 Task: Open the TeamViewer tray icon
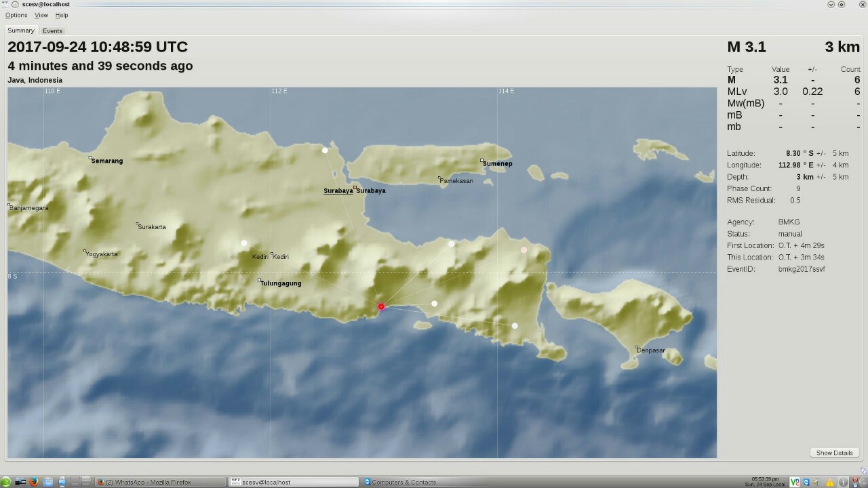806,482
